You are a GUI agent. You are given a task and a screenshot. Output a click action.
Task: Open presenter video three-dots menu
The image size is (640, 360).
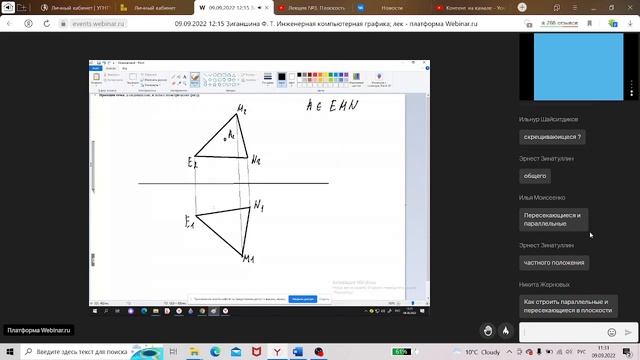[631, 88]
